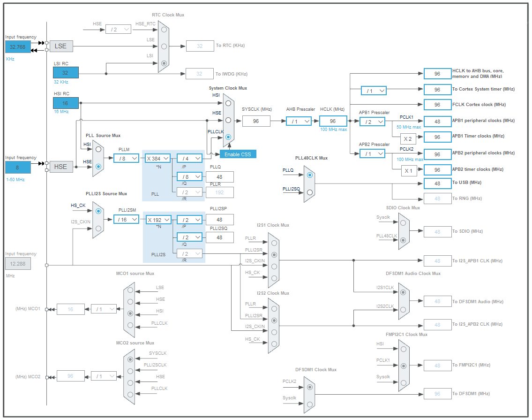Open the MCO2 output divider dropdown
The width and height of the screenshot is (532, 420).
104,376
